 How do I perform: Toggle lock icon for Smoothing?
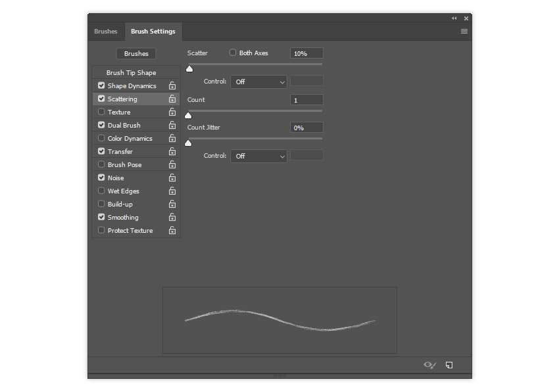coord(172,217)
